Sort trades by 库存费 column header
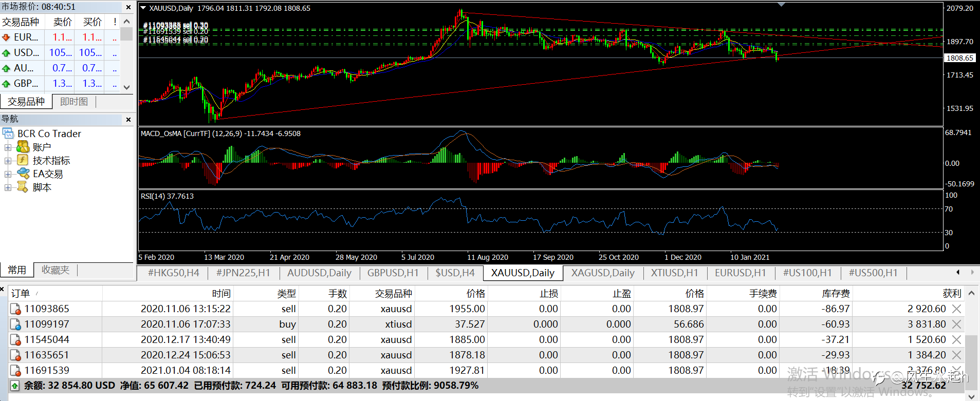 (x=816, y=293)
